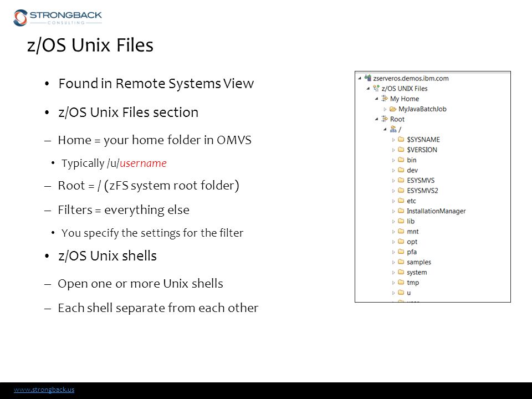532x399 pixels.
Task: Select the samples folder name
Action: [x=419, y=262]
